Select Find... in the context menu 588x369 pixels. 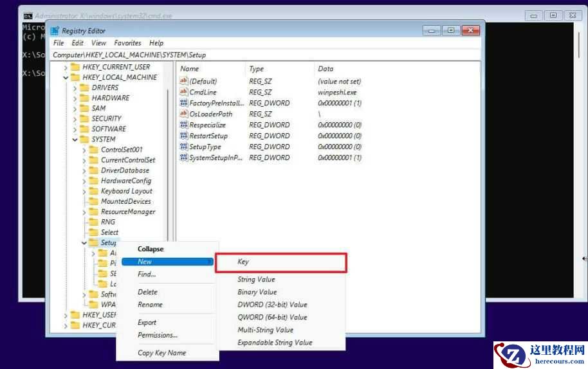147,274
